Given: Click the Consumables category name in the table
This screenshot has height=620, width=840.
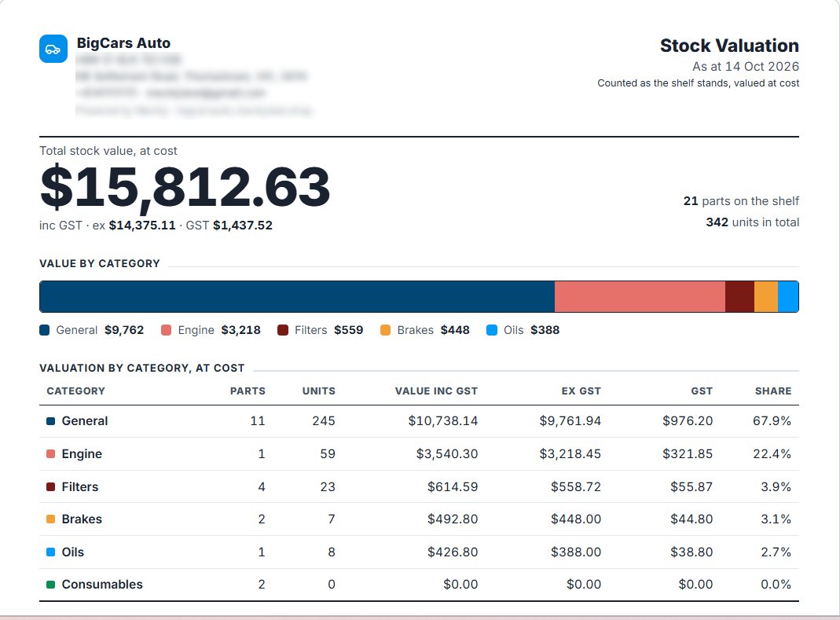Looking at the screenshot, I should pos(102,585).
